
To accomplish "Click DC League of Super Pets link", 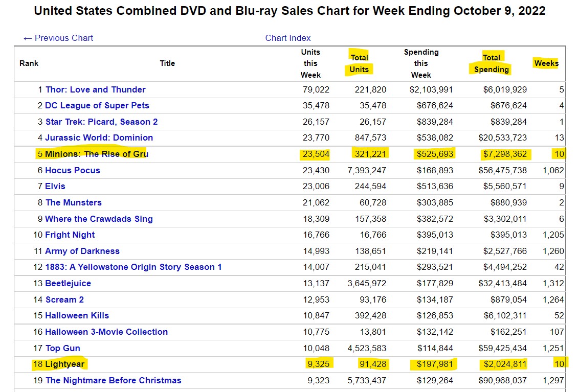I will 97,105.
